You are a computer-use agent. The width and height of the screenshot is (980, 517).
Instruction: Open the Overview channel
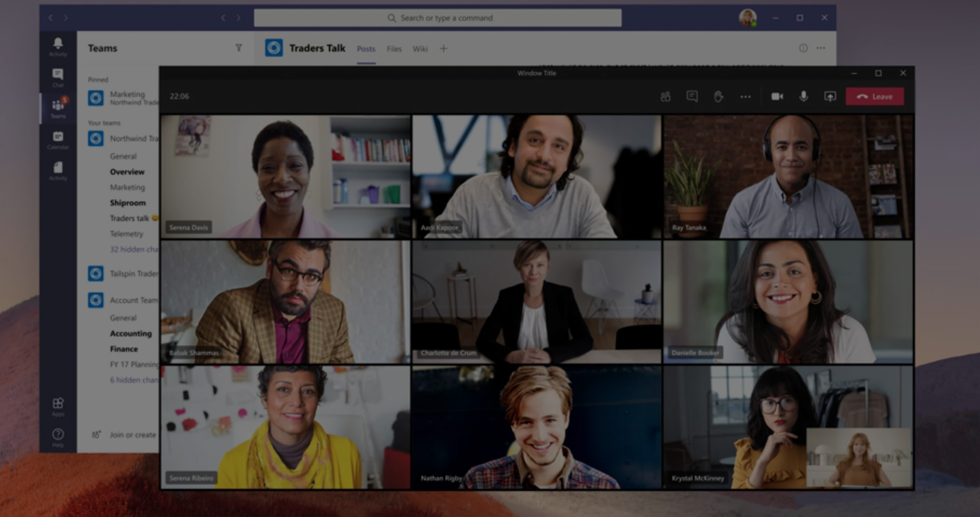[x=127, y=172]
